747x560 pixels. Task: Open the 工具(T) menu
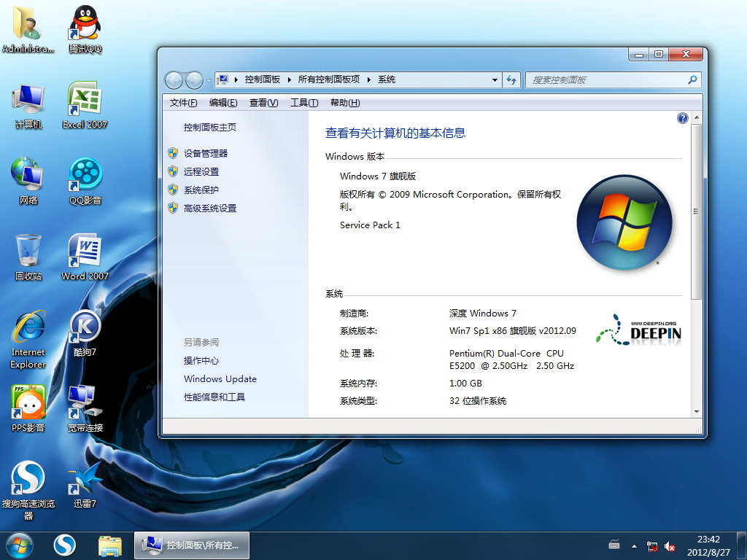[304, 102]
